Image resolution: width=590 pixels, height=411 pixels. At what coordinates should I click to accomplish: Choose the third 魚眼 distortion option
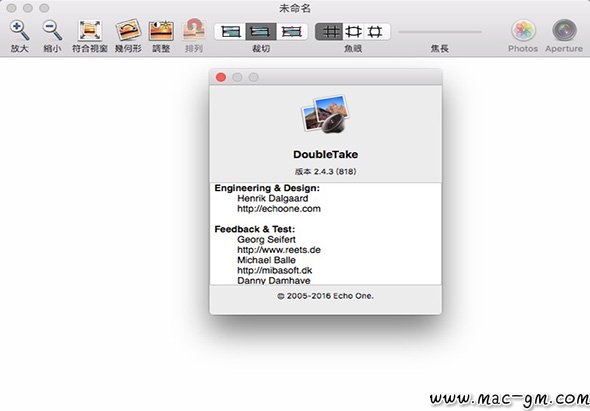376,32
